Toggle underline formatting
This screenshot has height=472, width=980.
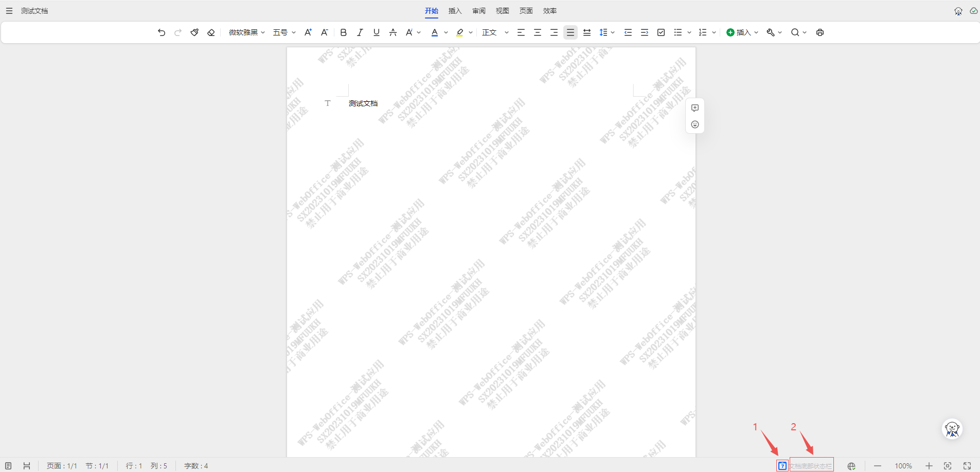pos(377,32)
